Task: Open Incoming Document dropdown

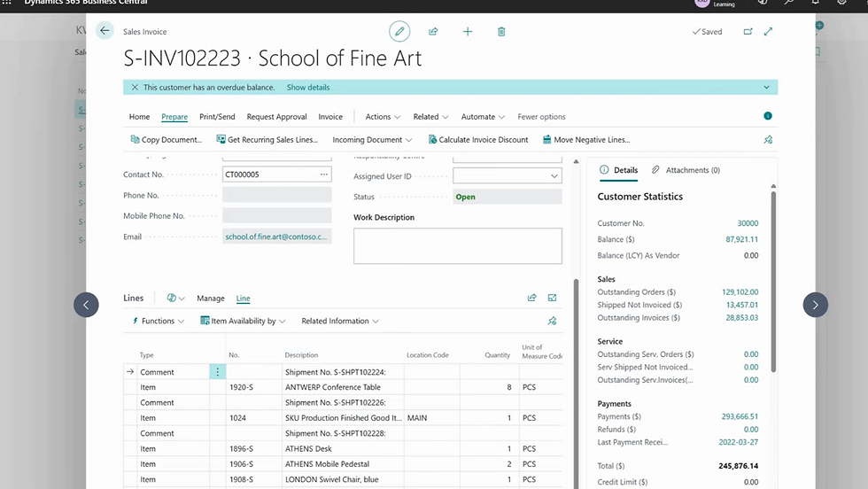Action: click(372, 140)
